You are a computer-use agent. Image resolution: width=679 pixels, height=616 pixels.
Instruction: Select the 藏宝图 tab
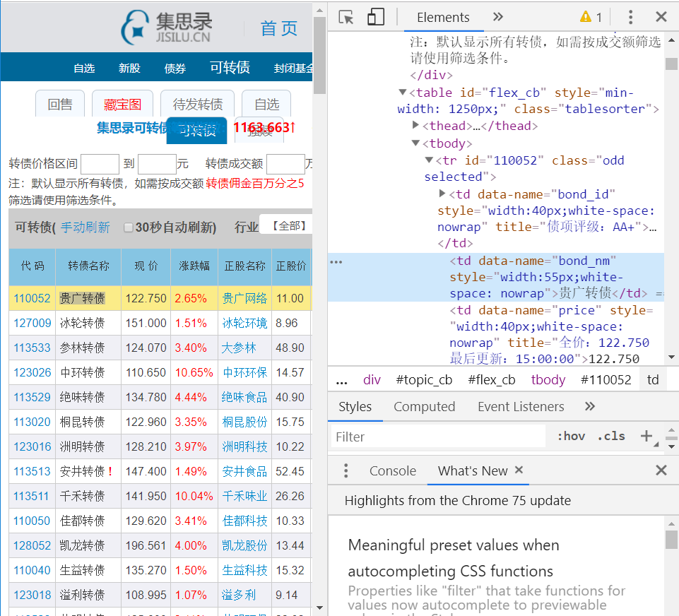click(122, 104)
